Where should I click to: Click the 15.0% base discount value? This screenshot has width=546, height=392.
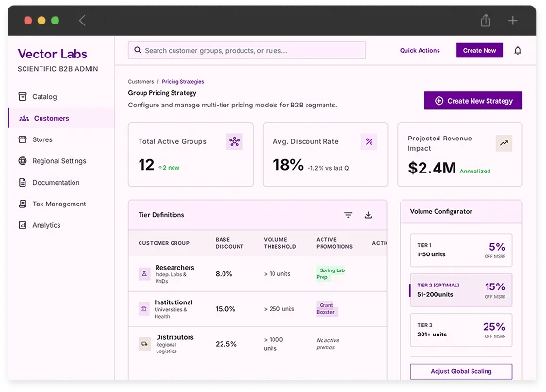(x=225, y=308)
